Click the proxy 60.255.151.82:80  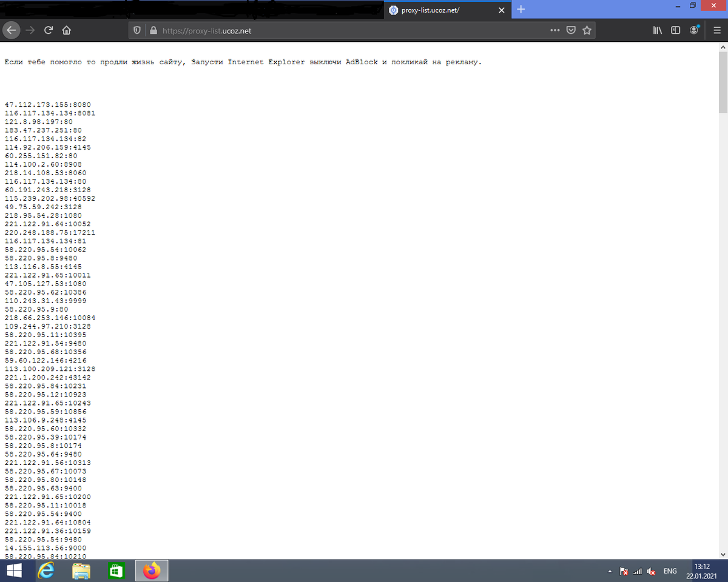coord(41,156)
